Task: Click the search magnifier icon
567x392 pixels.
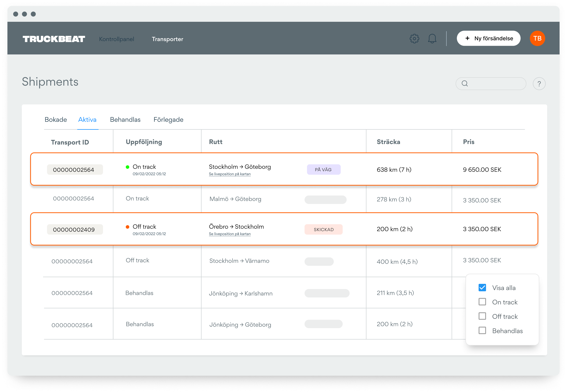Action: (465, 84)
